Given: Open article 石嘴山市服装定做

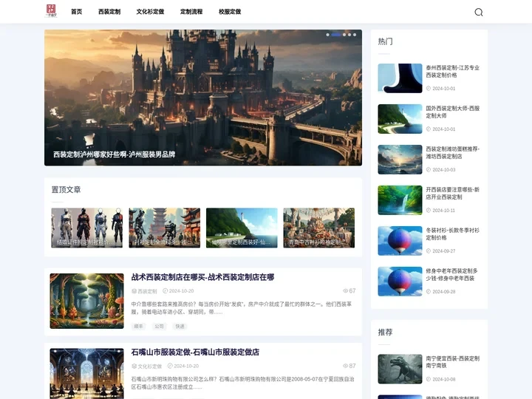Looking at the screenshot, I should tap(195, 352).
